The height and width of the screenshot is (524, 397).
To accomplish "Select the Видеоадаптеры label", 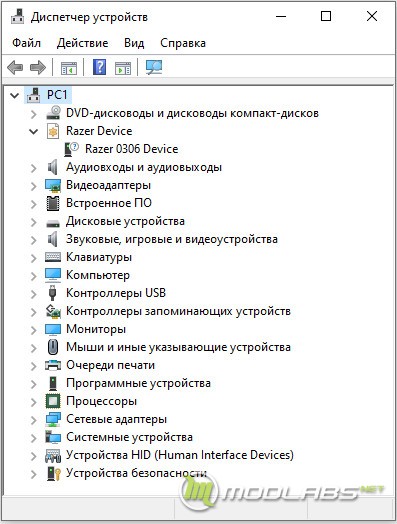I will (108, 185).
